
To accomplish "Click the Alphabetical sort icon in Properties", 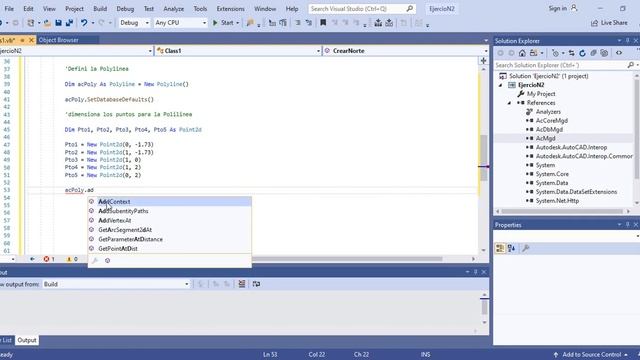I will click(511, 248).
